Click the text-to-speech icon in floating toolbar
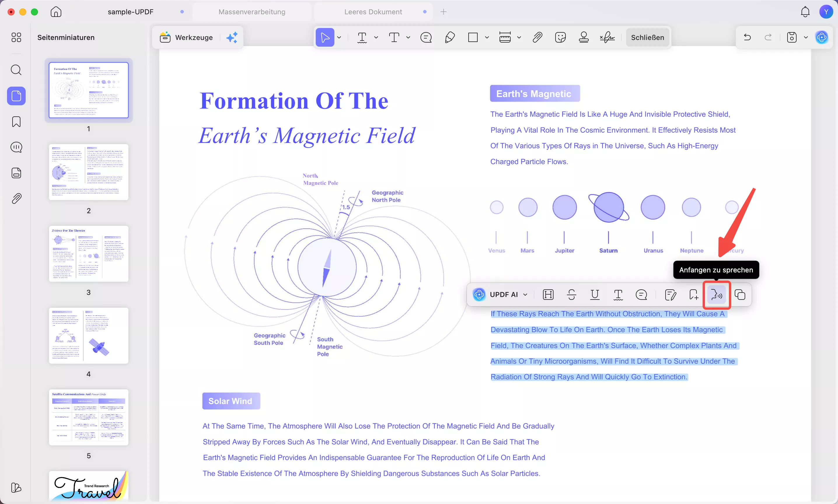 pos(716,295)
